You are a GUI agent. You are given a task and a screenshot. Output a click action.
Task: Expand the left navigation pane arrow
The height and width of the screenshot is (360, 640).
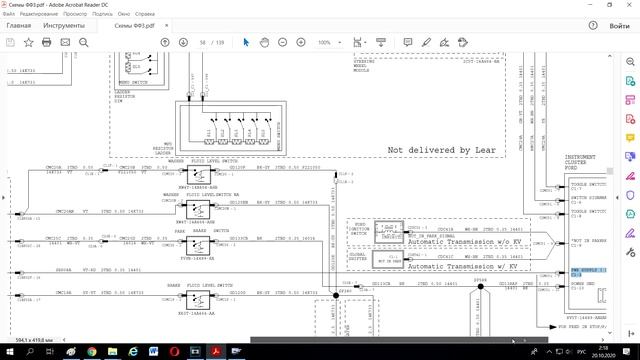[3, 198]
